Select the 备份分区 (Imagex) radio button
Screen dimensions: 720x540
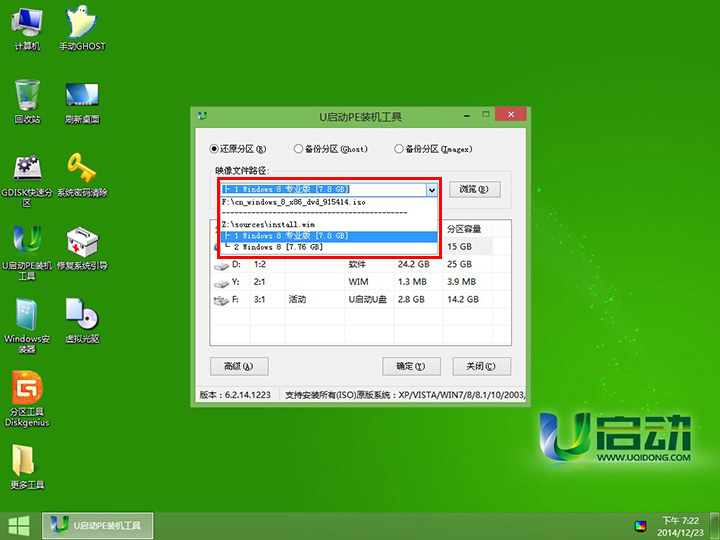(433, 149)
